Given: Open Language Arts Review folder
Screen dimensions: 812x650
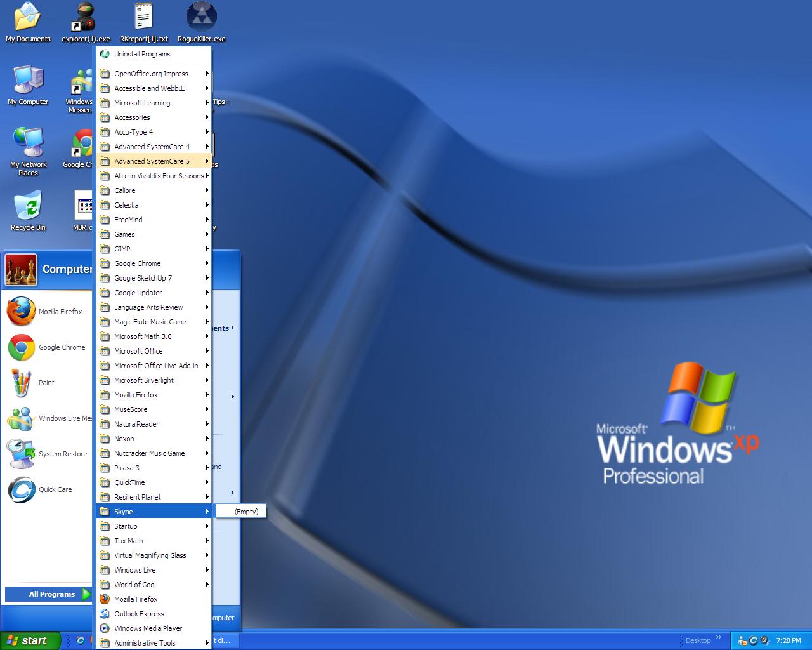Looking at the screenshot, I should [x=154, y=307].
